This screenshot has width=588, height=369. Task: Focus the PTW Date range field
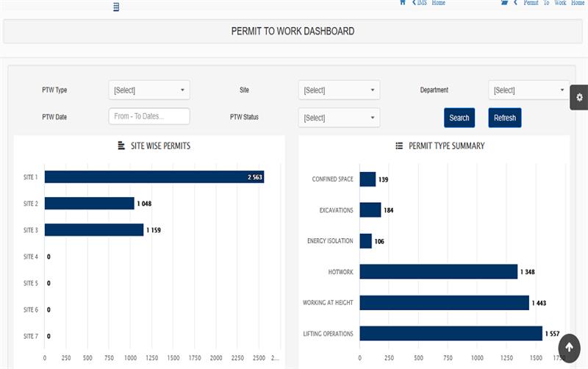149,116
